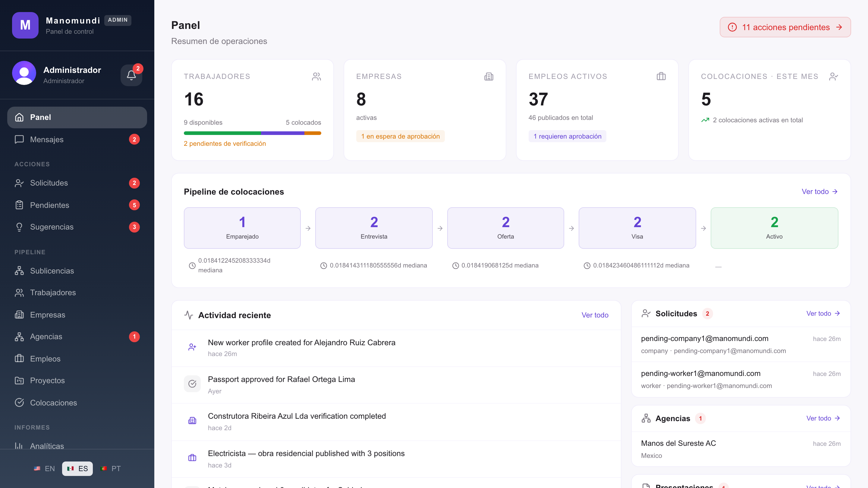Click the Construtora Ribeira Azul building icon

point(192,421)
